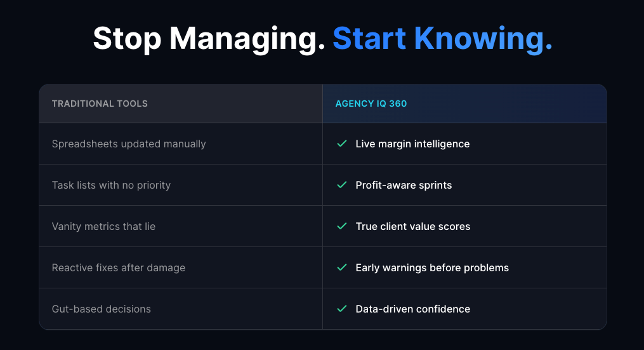This screenshot has height=350, width=644.
Task: Click the Gut-based decisions text
Action: [x=102, y=309]
